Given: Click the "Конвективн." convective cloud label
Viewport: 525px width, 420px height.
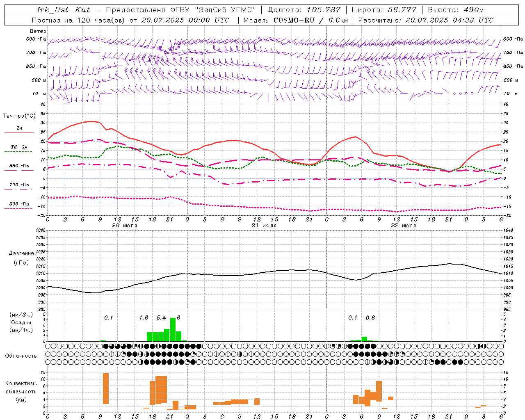Looking at the screenshot, I should 21,383.
